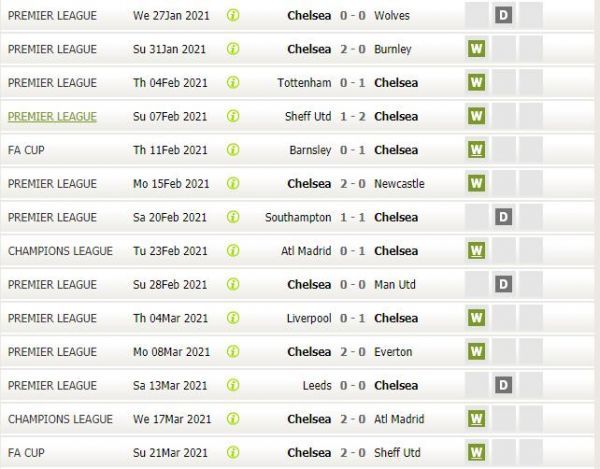Click W result badge for 23Feb Atl Madrid
This screenshot has width=600, height=469.
(x=476, y=251)
